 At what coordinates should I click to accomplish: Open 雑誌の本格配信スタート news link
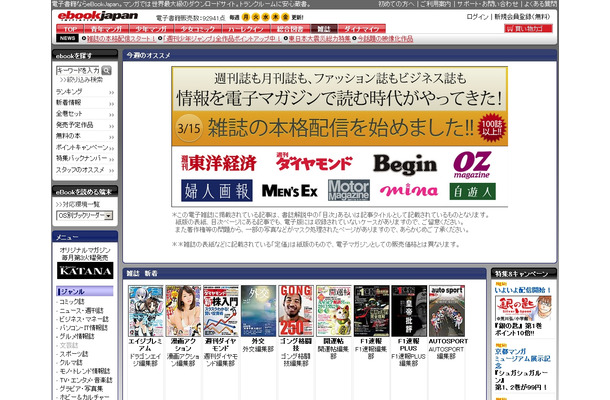121,39
